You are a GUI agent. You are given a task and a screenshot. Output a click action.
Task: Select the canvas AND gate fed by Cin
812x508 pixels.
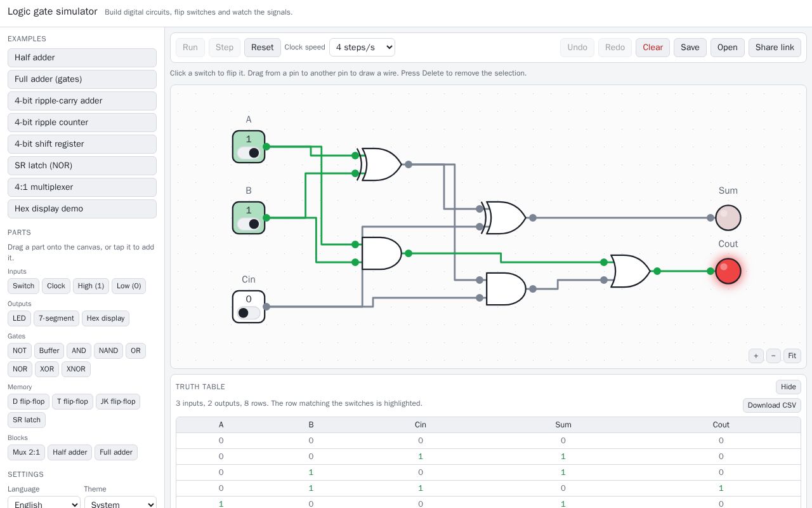pyautogui.click(x=506, y=289)
